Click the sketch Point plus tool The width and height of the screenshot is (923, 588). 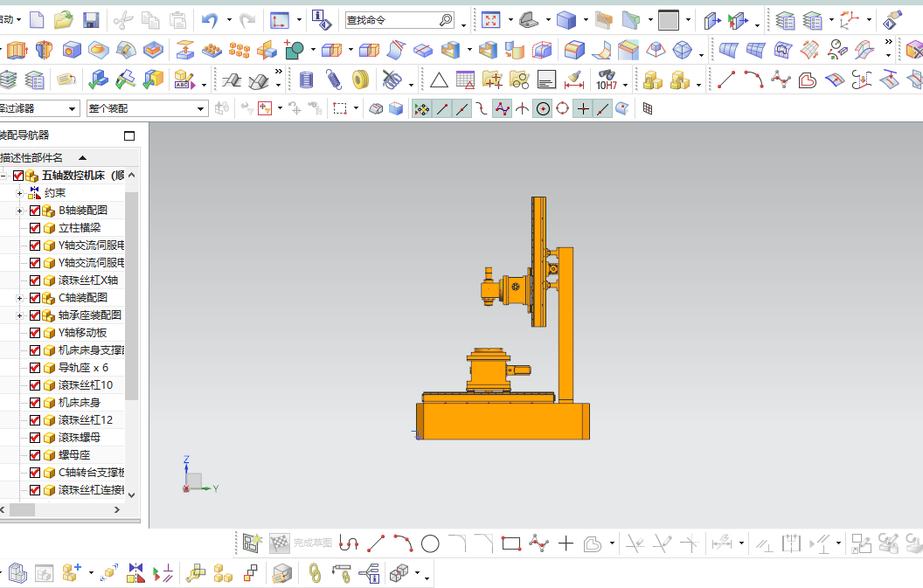pos(566,543)
